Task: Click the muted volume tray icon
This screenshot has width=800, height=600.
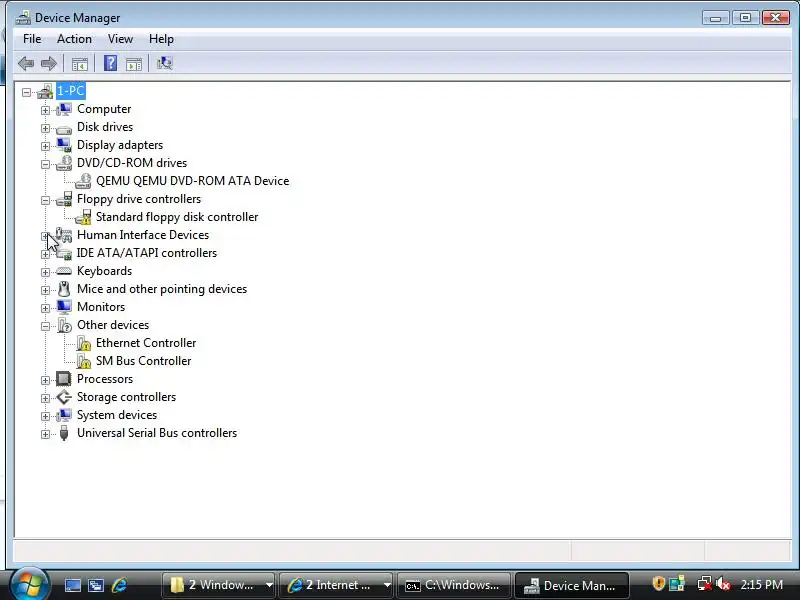Action: pyautogui.click(x=723, y=584)
